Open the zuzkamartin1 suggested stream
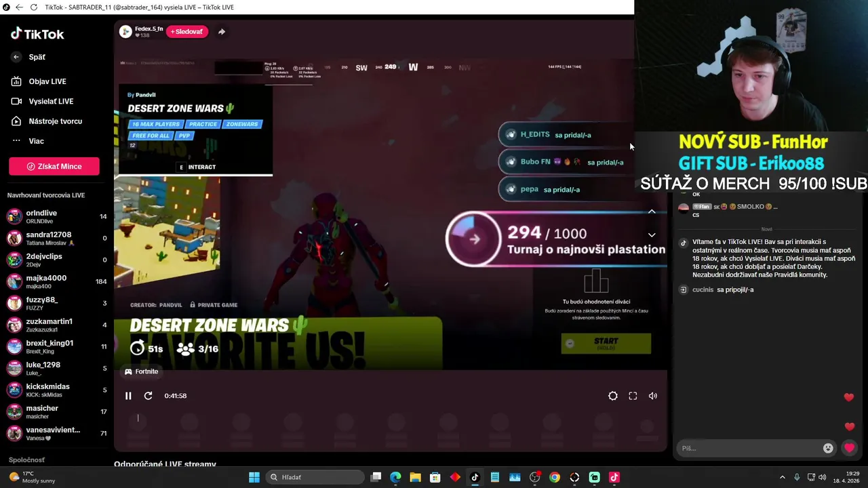The width and height of the screenshot is (868, 488). click(x=57, y=325)
